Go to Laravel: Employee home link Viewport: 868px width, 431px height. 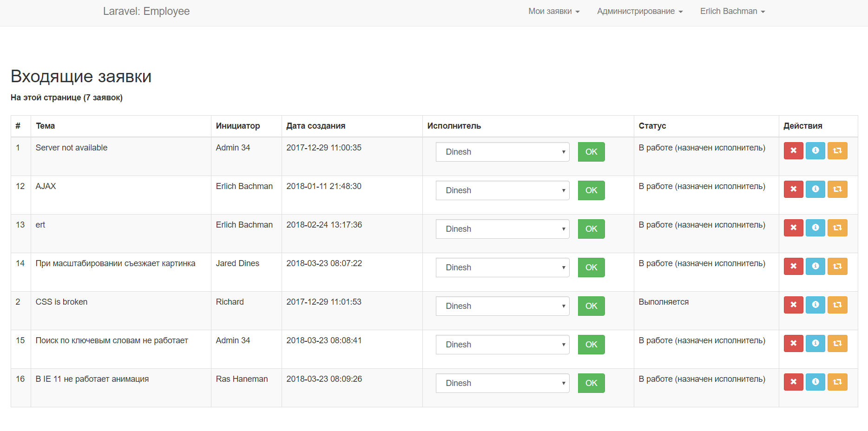tap(146, 11)
